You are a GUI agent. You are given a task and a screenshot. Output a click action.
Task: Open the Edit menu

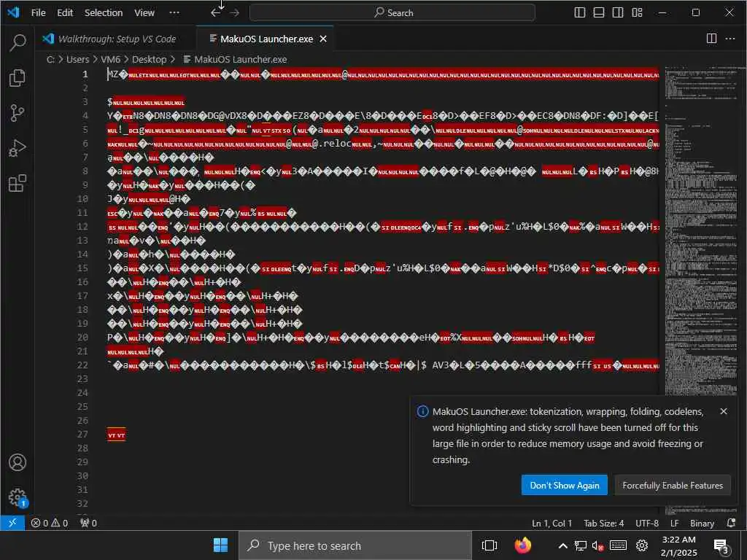click(65, 13)
